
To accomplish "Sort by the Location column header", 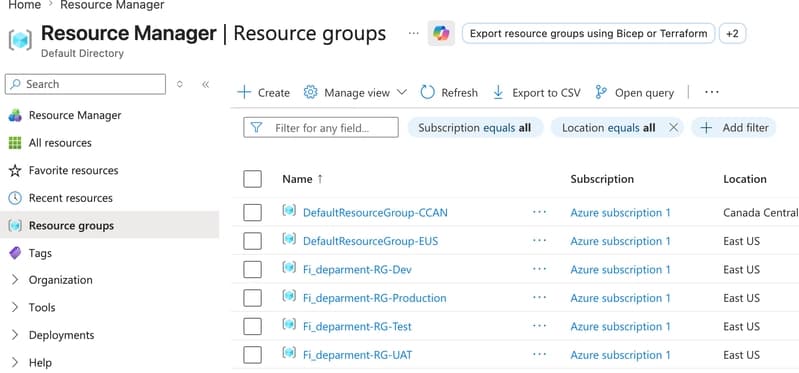I will [744, 179].
